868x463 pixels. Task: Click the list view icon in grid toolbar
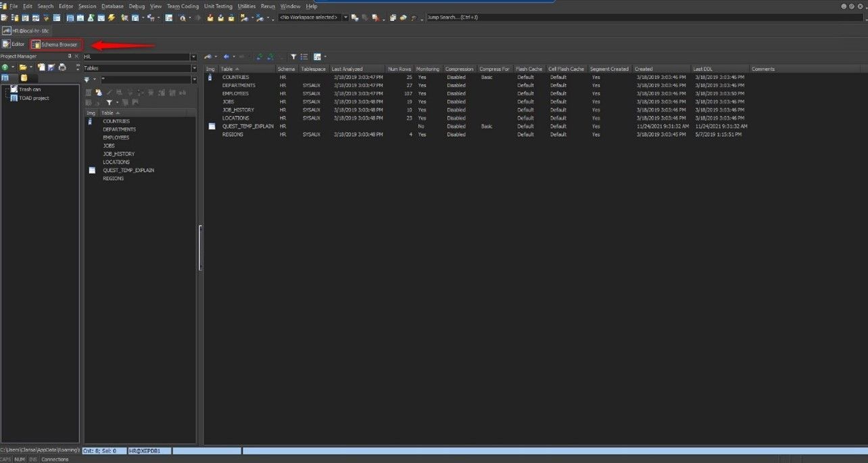point(304,57)
